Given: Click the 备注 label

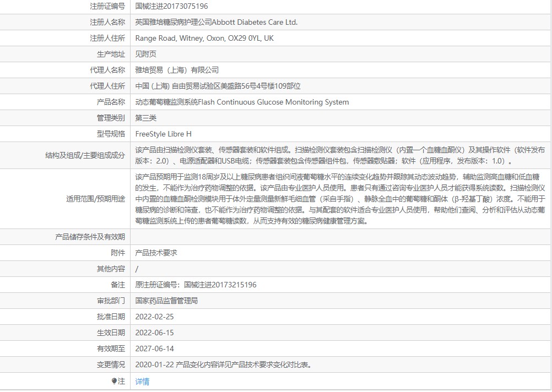Looking at the screenshot, I should click(x=118, y=285).
